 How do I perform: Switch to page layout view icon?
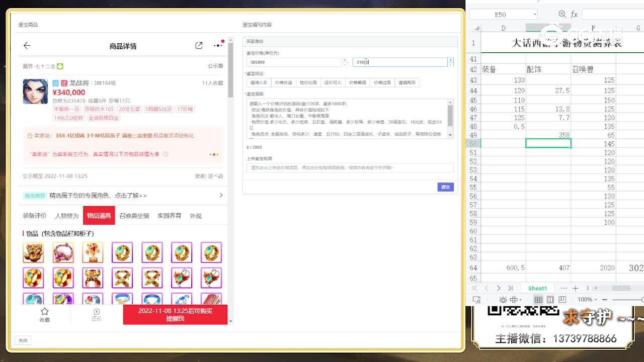tap(550, 300)
